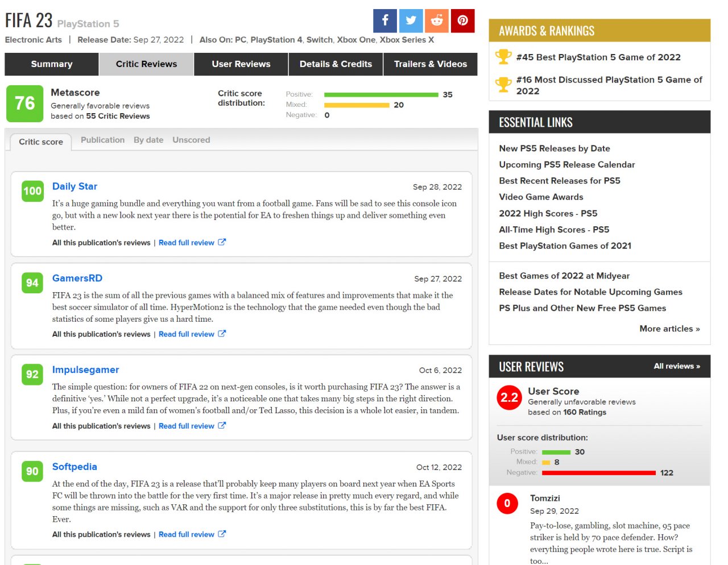Open Release Dates for Notable Upcoming Games

coord(590,292)
